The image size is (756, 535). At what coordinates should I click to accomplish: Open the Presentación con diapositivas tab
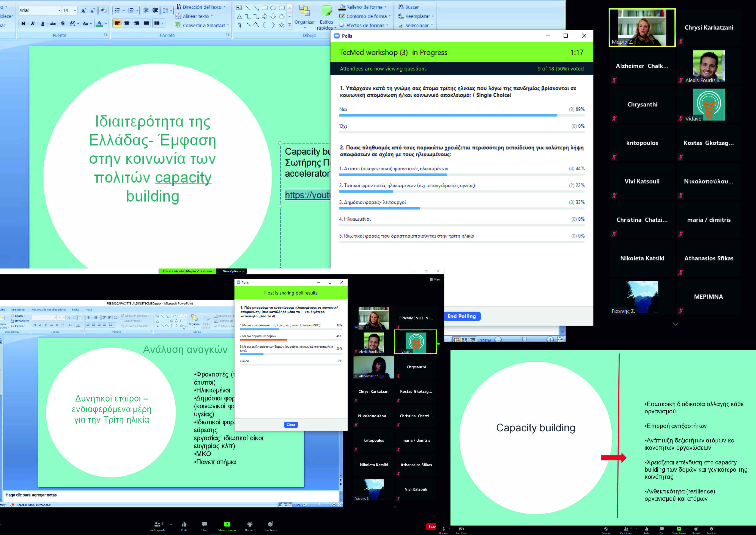[x=49, y=310]
